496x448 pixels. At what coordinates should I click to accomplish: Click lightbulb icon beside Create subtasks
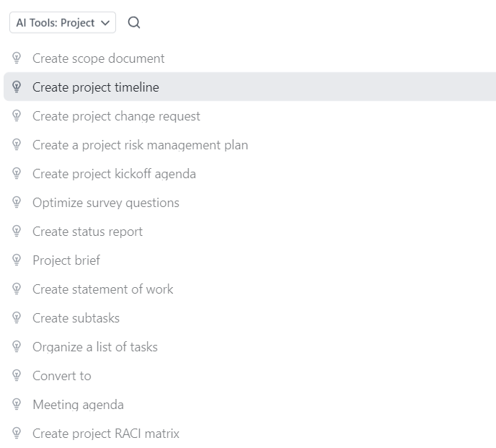click(x=17, y=317)
